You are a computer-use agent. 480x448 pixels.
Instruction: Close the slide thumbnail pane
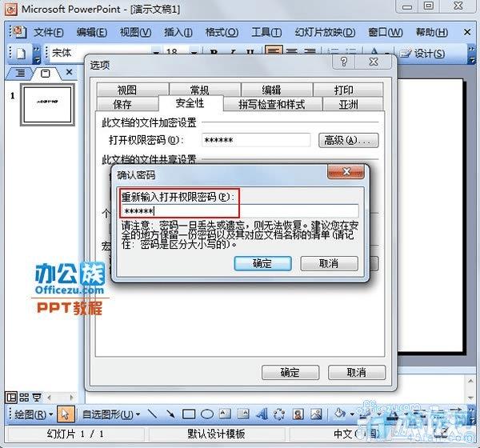pos(69,72)
